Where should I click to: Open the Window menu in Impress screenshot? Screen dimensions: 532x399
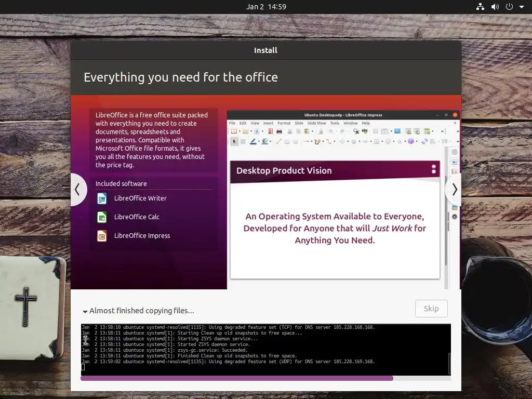[351, 123]
